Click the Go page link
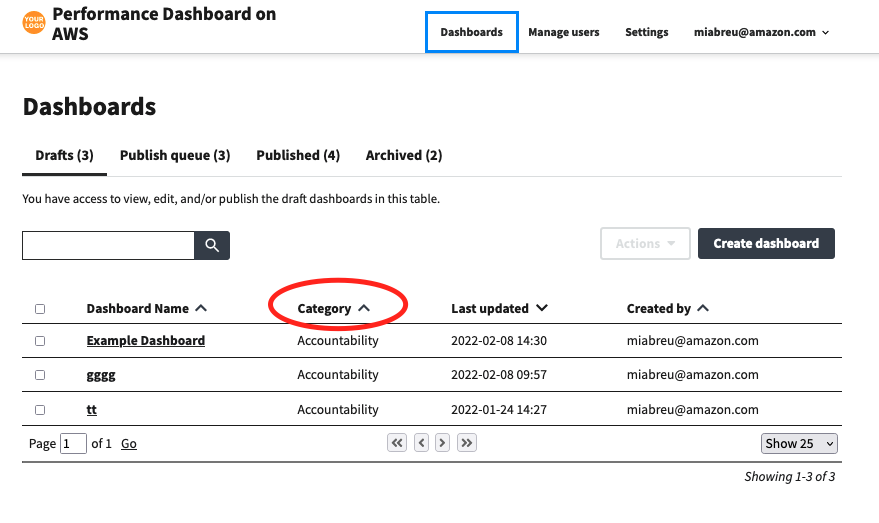 pos(129,443)
